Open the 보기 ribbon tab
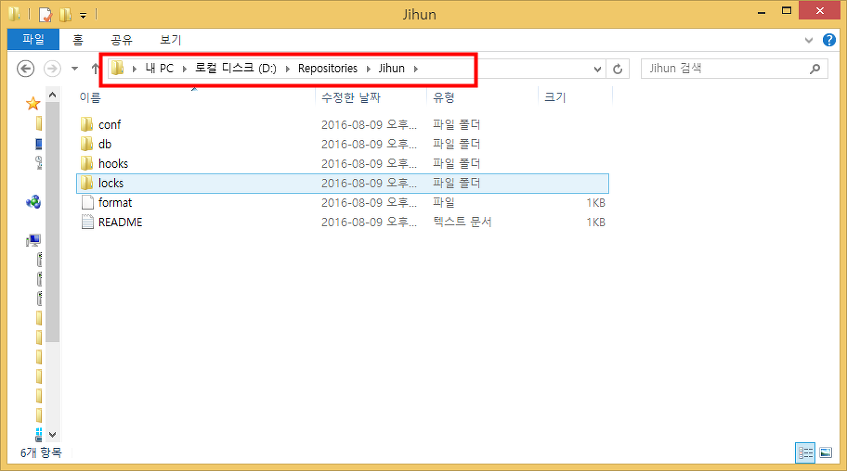 click(170, 39)
